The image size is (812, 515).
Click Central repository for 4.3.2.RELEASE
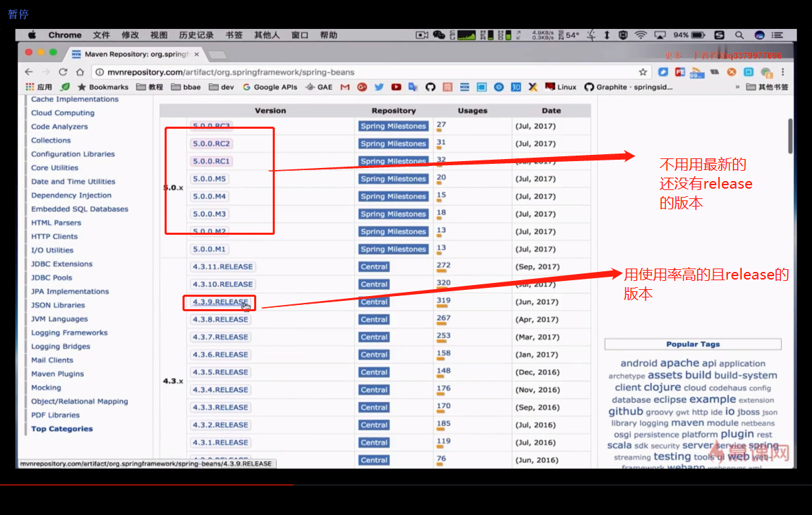point(374,425)
